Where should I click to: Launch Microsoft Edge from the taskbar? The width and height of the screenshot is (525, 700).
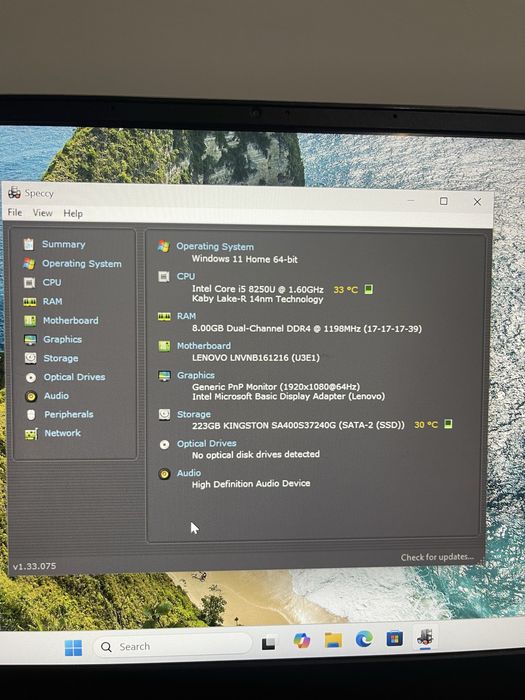click(364, 639)
